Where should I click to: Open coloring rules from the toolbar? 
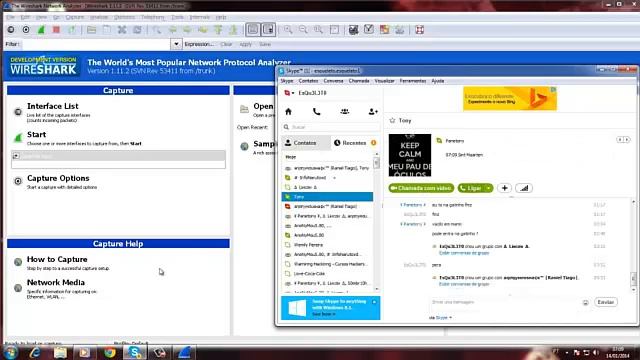point(384,30)
